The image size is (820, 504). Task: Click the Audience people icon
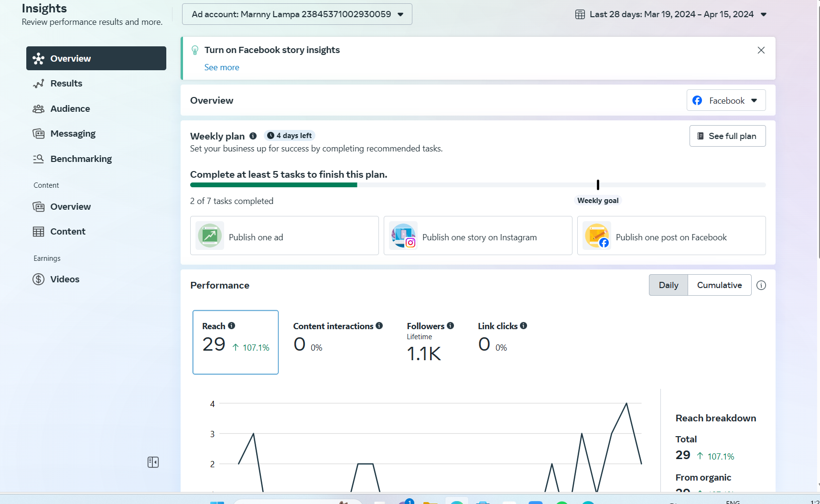[x=38, y=109]
